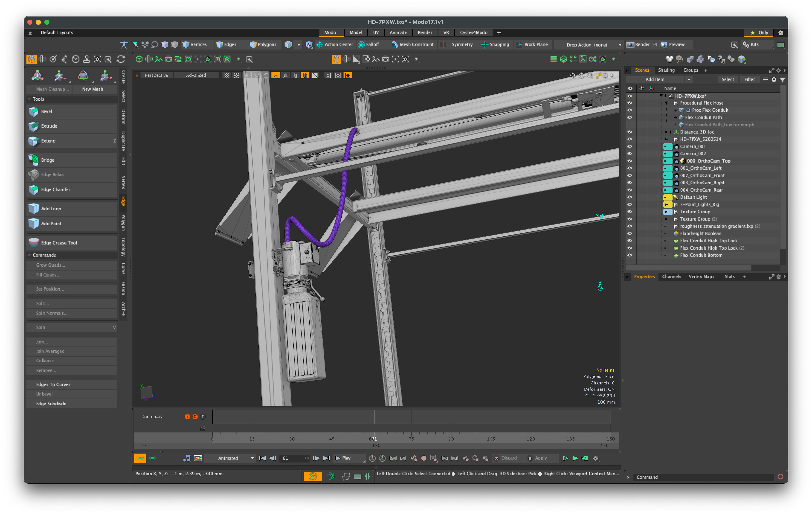Hide the Camera_001 item visibility eye
The image size is (812, 515).
pyautogui.click(x=629, y=147)
